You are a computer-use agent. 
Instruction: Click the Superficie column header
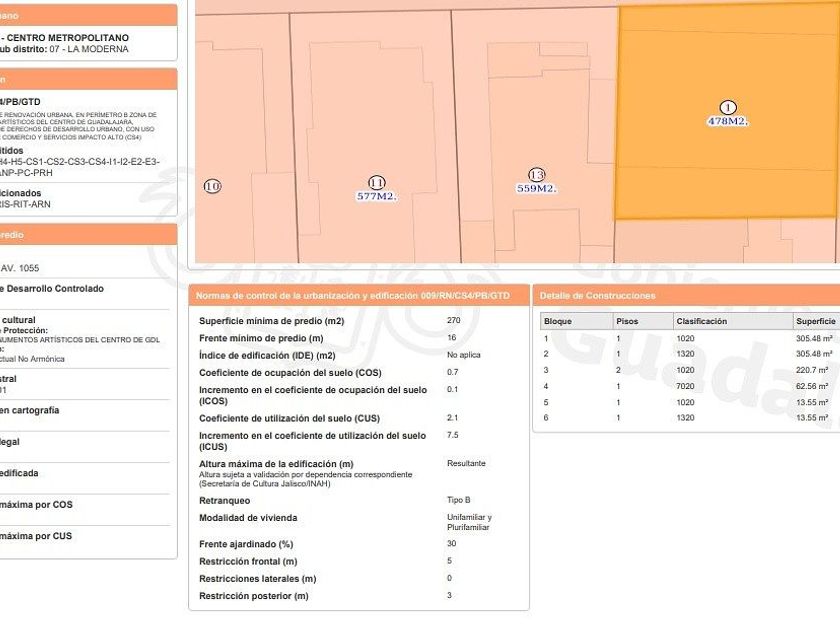point(815,321)
